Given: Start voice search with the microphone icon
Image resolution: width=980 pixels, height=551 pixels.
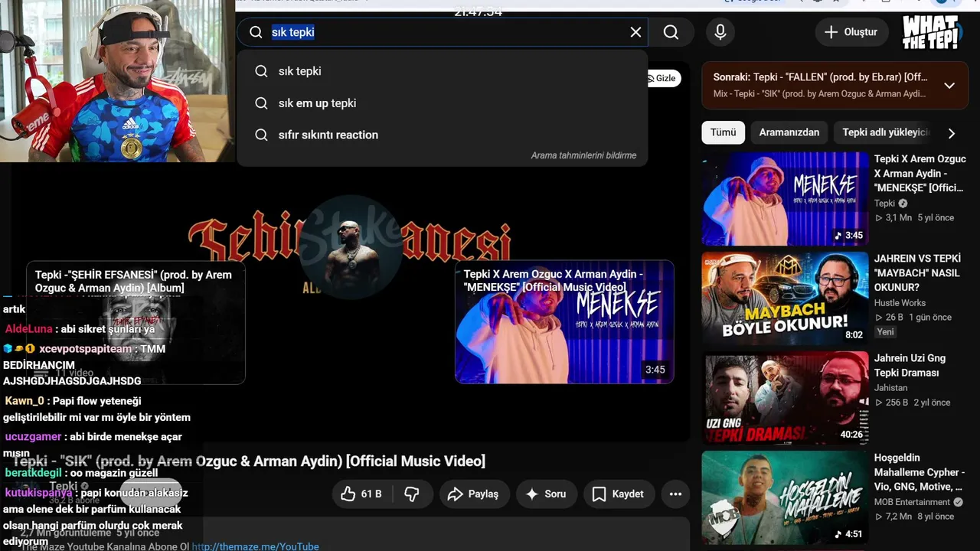Looking at the screenshot, I should tap(720, 32).
